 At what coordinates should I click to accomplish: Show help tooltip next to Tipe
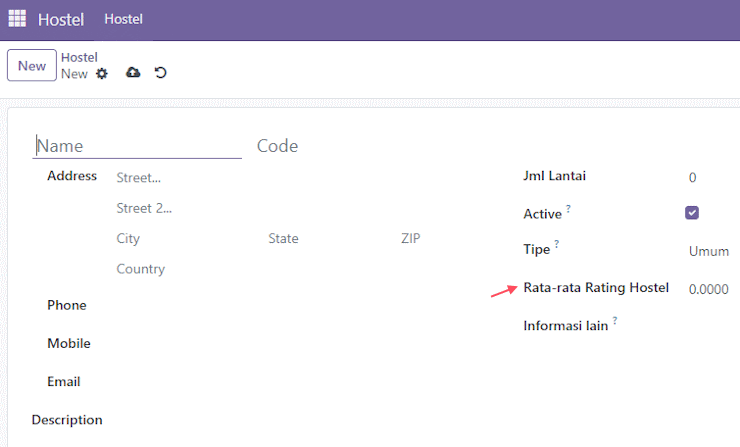(x=557, y=243)
